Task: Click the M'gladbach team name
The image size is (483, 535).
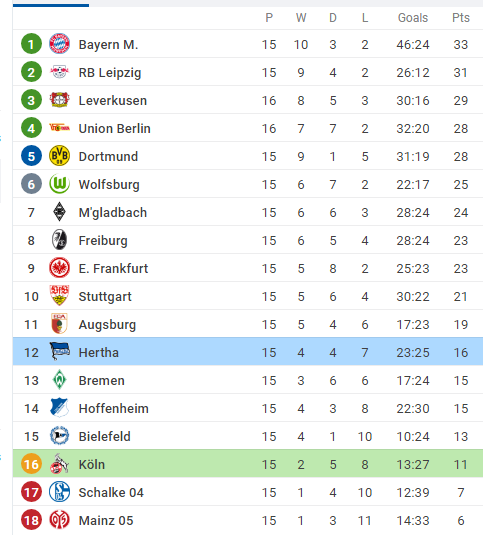Action: 113,213
